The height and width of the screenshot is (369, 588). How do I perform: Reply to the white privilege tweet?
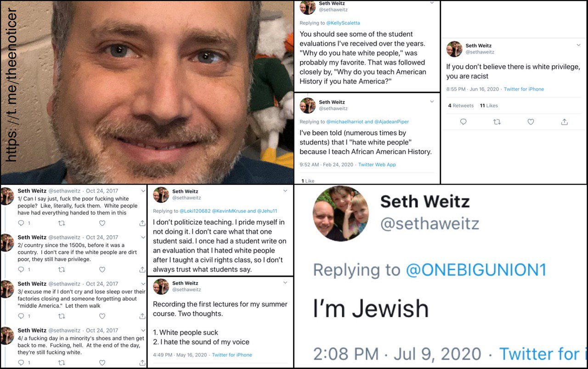[x=463, y=122]
